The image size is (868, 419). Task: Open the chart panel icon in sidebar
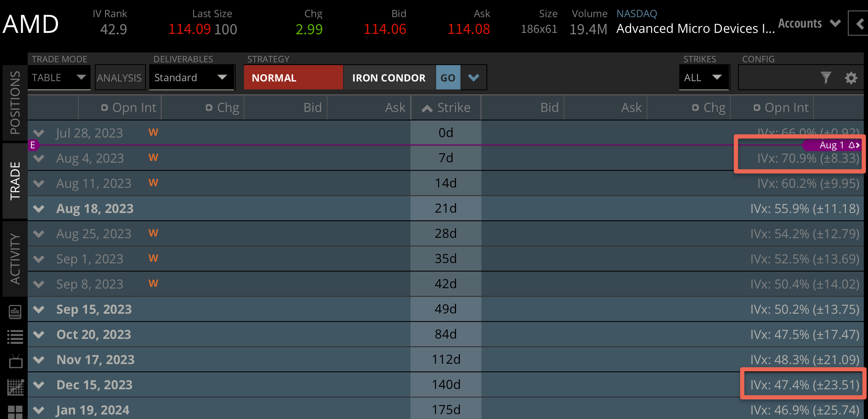coord(15,312)
